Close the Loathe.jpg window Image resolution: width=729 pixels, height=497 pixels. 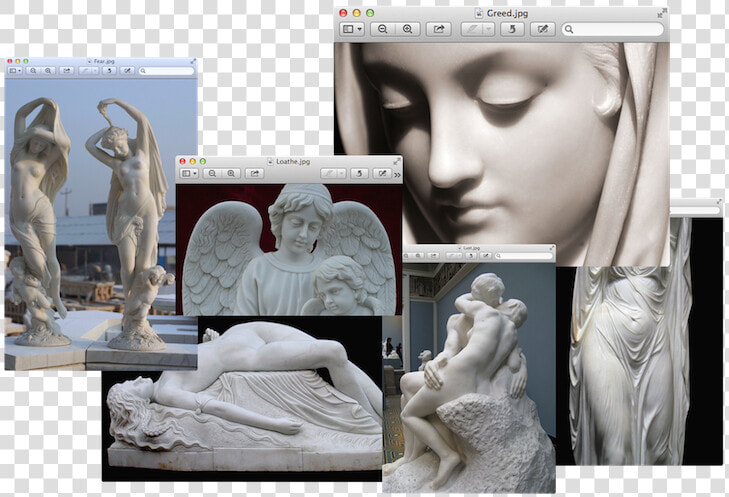(x=182, y=161)
